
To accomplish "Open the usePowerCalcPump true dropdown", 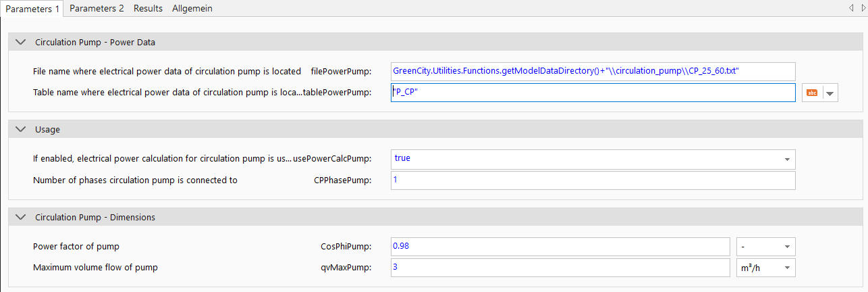I will (593, 159).
